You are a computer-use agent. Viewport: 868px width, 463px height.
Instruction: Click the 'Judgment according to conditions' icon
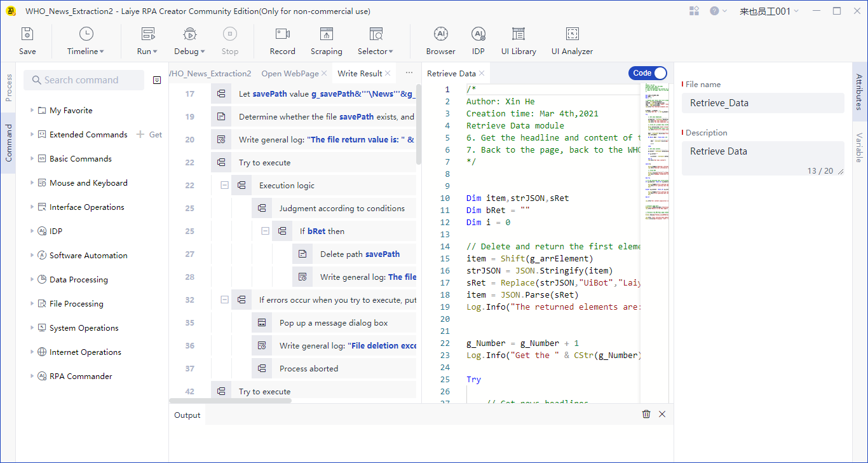click(262, 208)
